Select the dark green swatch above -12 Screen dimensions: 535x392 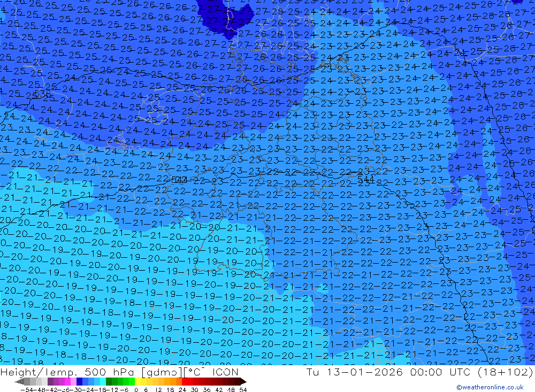(x=109, y=381)
